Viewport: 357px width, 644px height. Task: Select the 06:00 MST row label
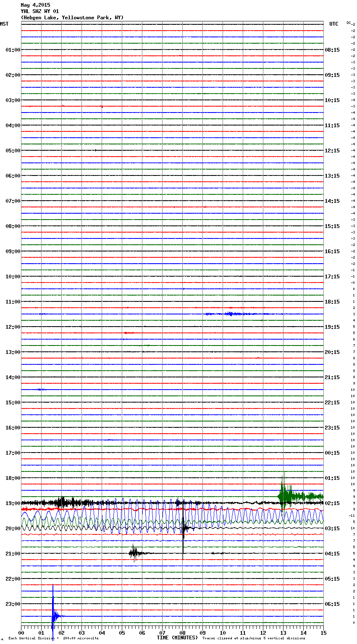point(13,176)
